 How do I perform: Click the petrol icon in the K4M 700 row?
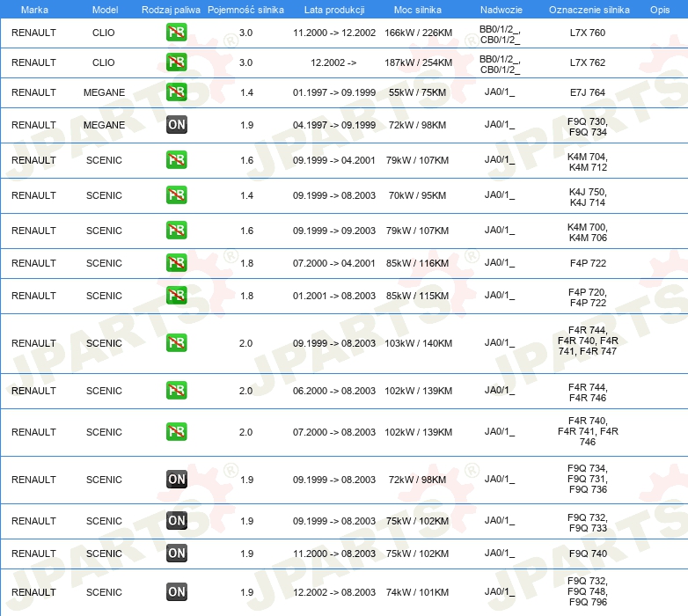point(176,231)
